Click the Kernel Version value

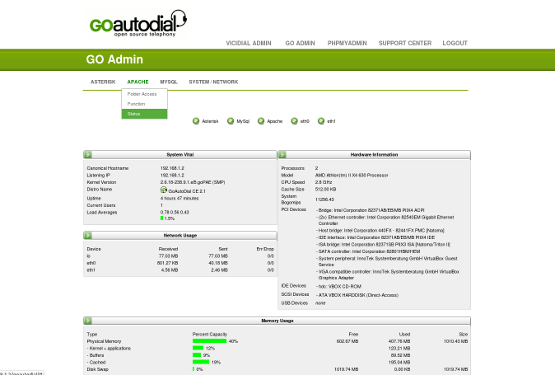click(x=193, y=182)
